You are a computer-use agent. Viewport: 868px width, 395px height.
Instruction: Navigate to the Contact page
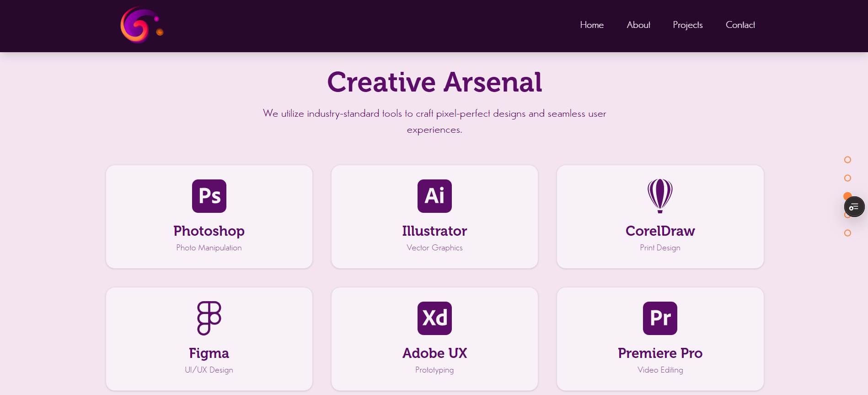pos(740,25)
